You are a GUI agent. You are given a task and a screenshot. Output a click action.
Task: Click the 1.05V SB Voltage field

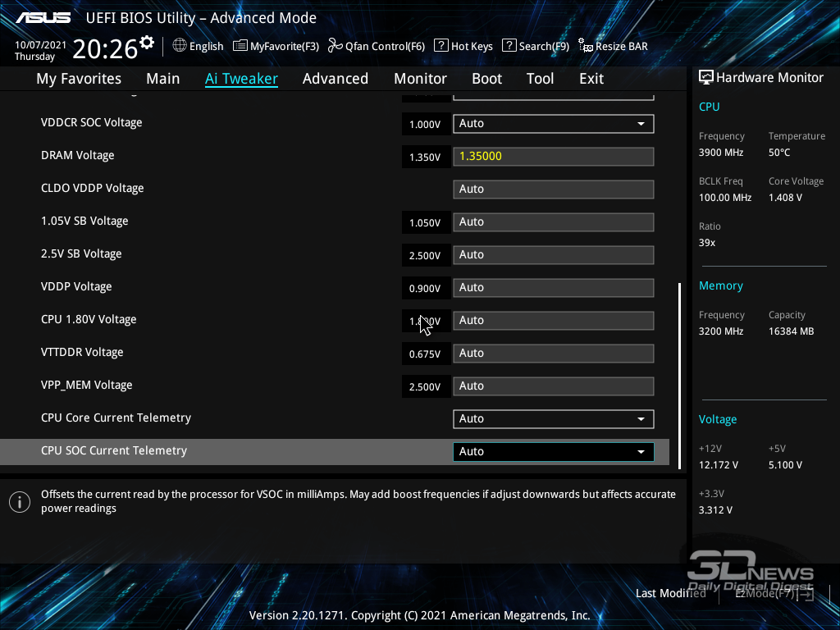[x=554, y=221]
